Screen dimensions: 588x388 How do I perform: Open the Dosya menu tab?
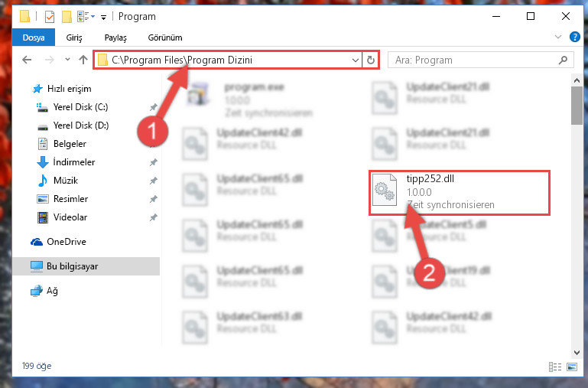(x=34, y=37)
